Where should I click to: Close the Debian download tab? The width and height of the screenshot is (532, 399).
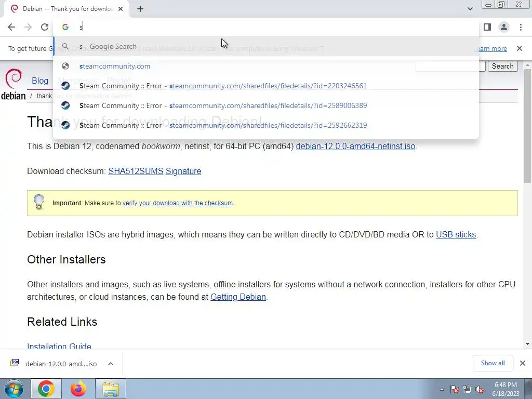pos(121,9)
